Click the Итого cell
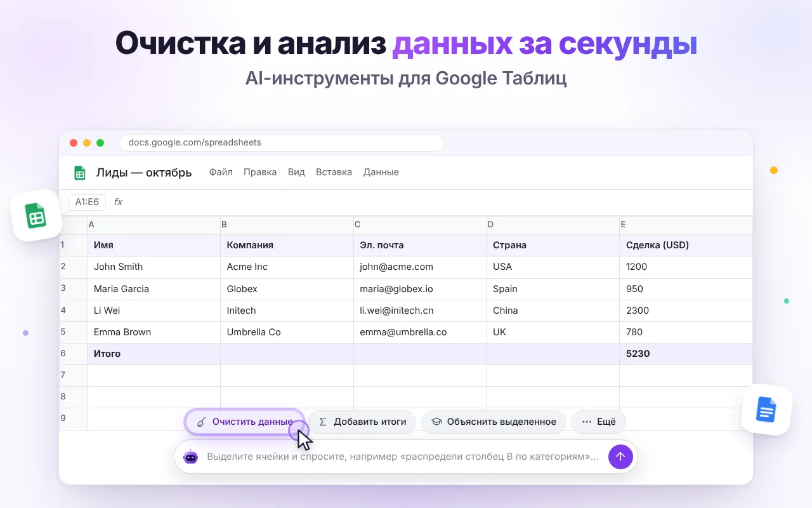Image resolution: width=812 pixels, height=508 pixels. [x=154, y=354]
